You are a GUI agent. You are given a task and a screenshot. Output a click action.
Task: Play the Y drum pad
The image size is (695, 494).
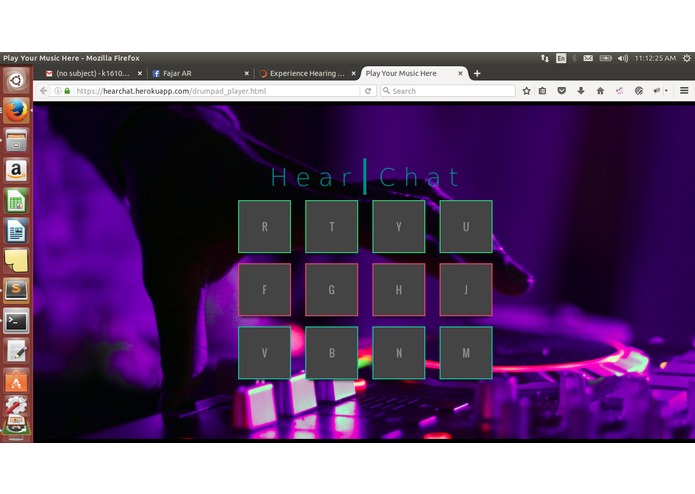click(x=399, y=226)
